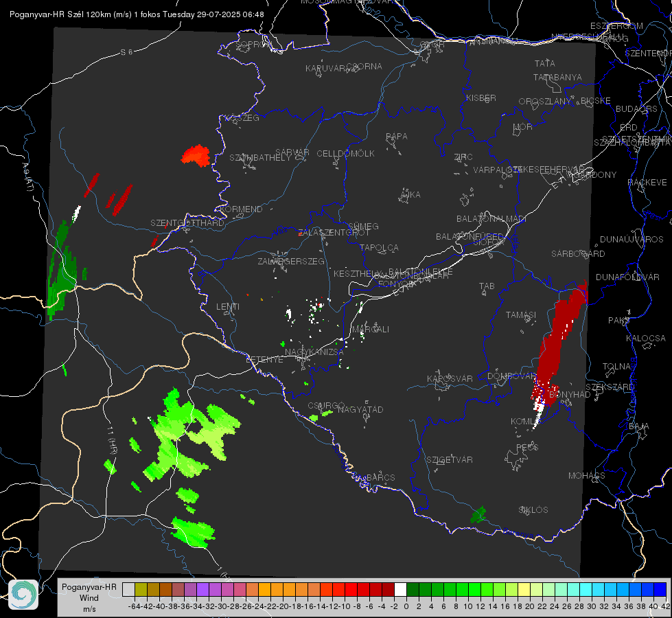Click the KALOCSA city label
Screen dimensions: 672x618
(x=646, y=339)
